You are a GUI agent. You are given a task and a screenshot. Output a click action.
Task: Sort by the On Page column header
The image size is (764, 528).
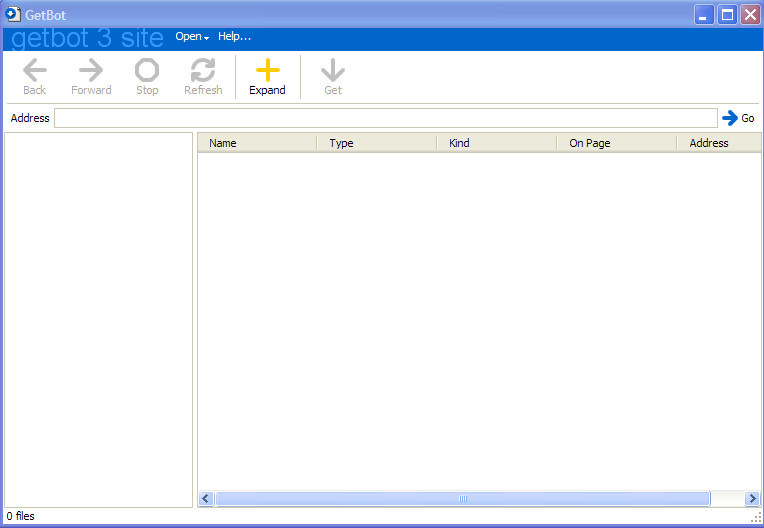point(616,143)
